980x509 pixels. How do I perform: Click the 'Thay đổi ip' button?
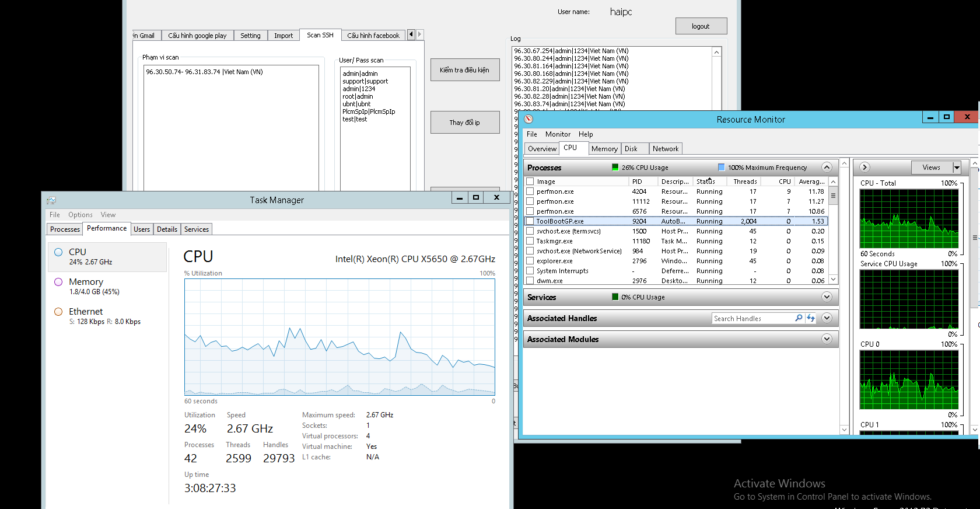click(465, 123)
